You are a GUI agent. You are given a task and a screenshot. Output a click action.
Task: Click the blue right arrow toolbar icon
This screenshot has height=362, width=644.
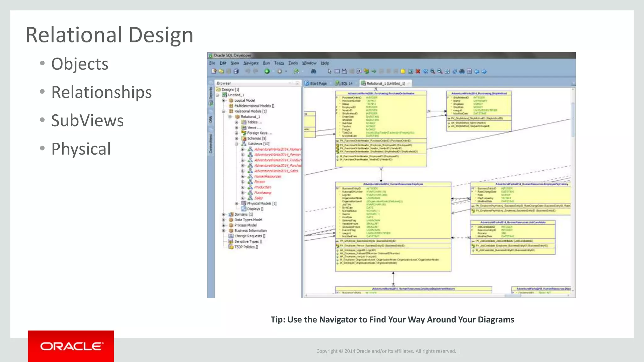[484, 71]
